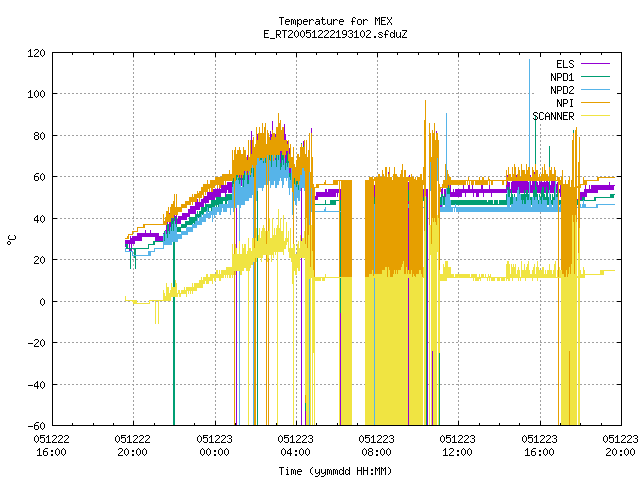The height and width of the screenshot is (480, 640).
Task: Click the 051223 12:00 x-axis label
Action: point(458,446)
